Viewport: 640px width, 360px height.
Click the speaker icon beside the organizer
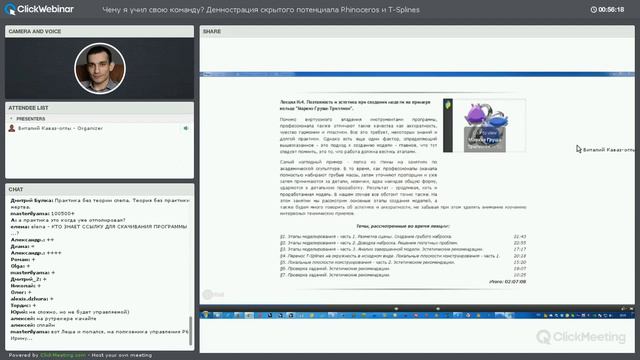point(186,128)
